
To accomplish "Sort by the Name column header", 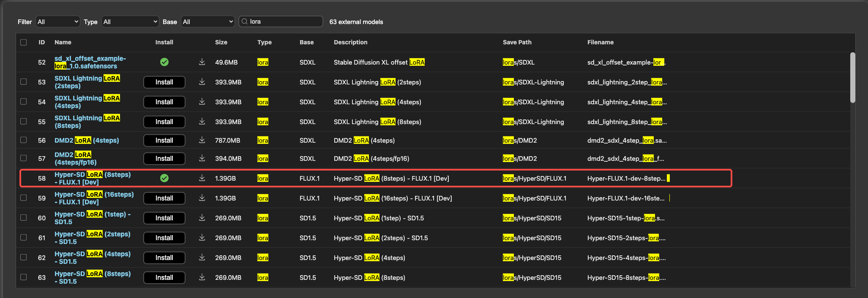I will click(63, 42).
